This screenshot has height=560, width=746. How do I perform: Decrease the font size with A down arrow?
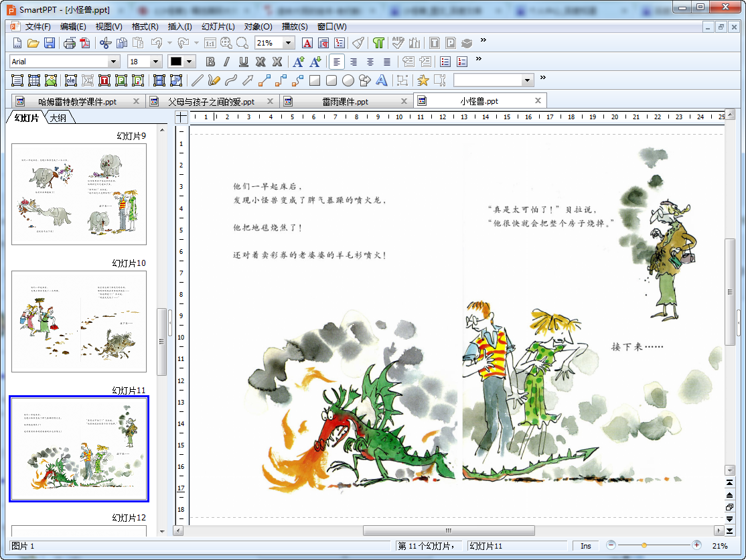tap(315, 62)
